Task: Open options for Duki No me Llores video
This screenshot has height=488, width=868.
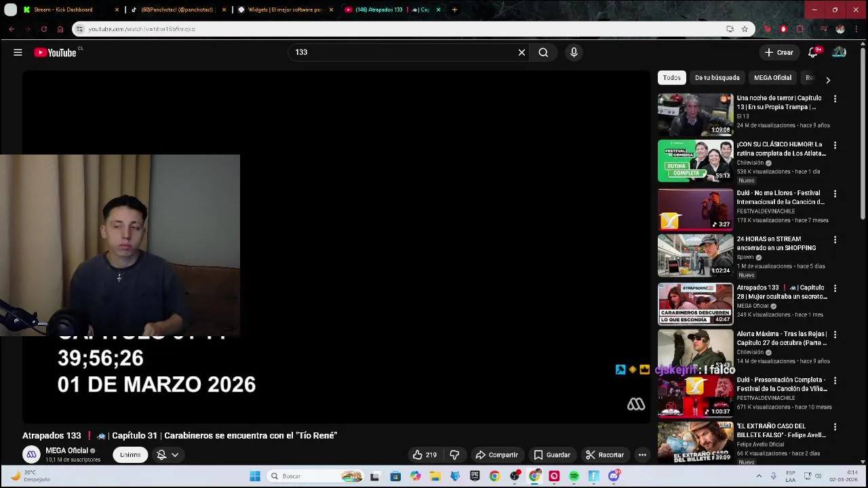Action: [835, 194]
